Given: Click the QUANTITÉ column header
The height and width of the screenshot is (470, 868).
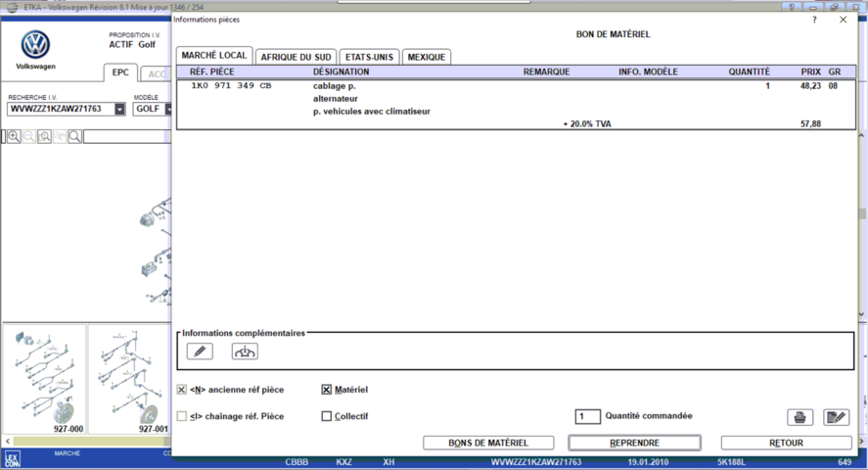Looking at the screenshot, I should 749,71.
